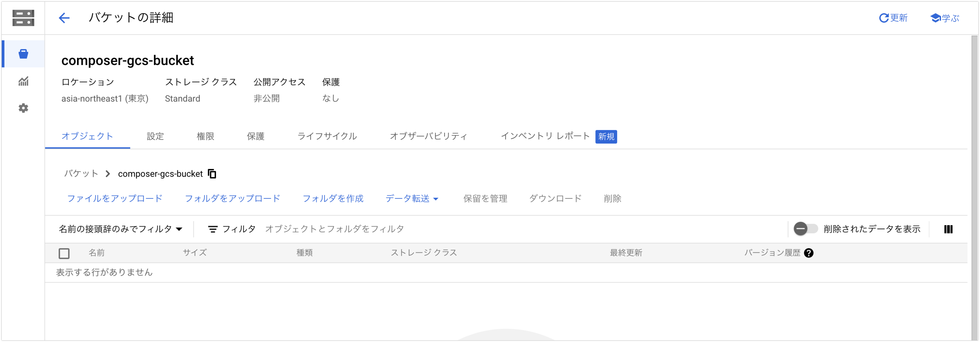Go back using the left arrow icon
Viewport: 980px width, 342px height.
pyautogui.click(x=64, y=18)
